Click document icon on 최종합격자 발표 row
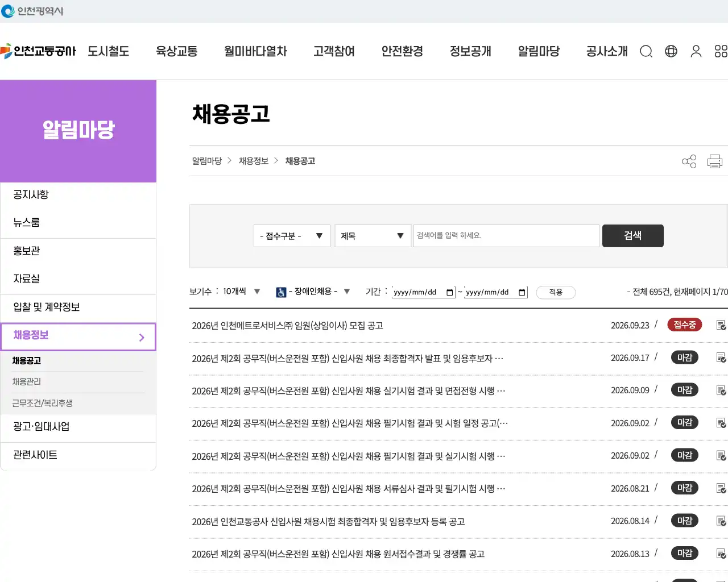Image resolution: width=728 pixels, height=582 pixels. point(721,358)
